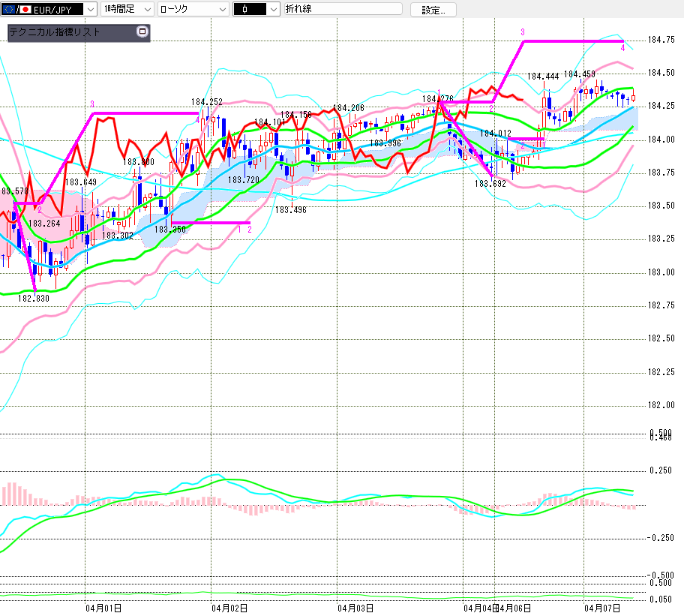
Task: Click the 04月03日 date on time axis
Action: [355, 608]
